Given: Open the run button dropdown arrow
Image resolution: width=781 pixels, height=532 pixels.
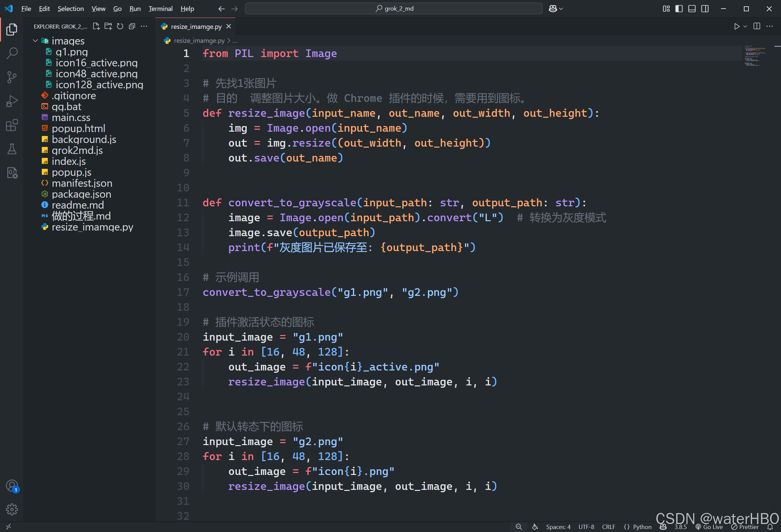Looking at the screenshot, I should (x=746, y=27).
